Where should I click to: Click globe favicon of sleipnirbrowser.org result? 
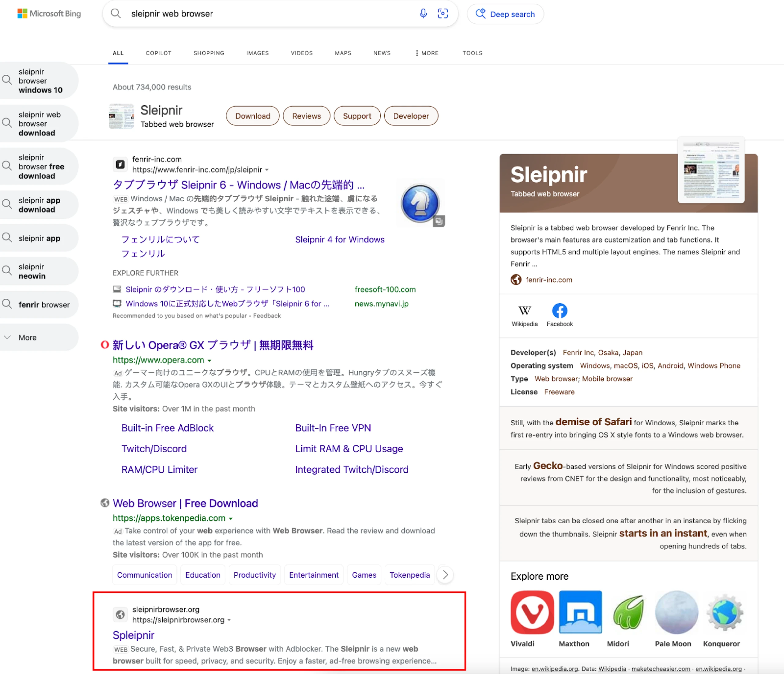(120, 614)
